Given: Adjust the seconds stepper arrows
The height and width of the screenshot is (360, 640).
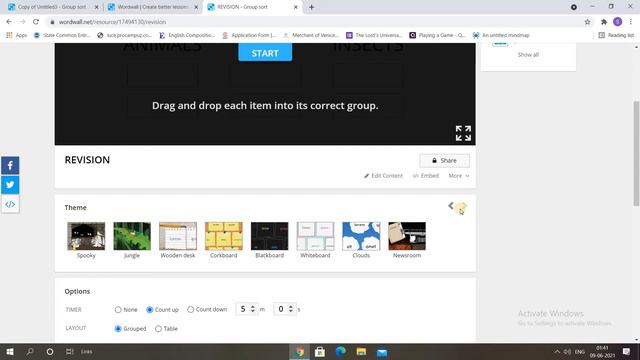Looking at the screenshot, I should tap(291, 309).
